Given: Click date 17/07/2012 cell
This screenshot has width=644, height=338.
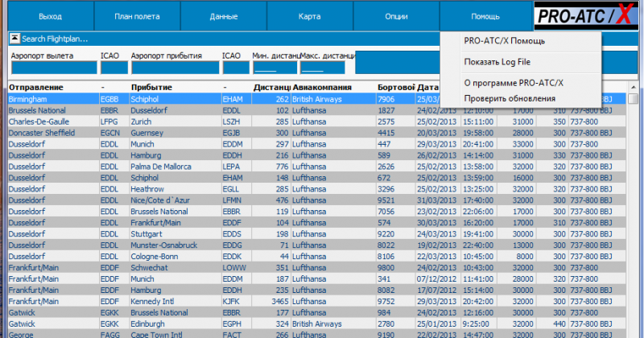Looking at the screenshot, I should 436,290.
